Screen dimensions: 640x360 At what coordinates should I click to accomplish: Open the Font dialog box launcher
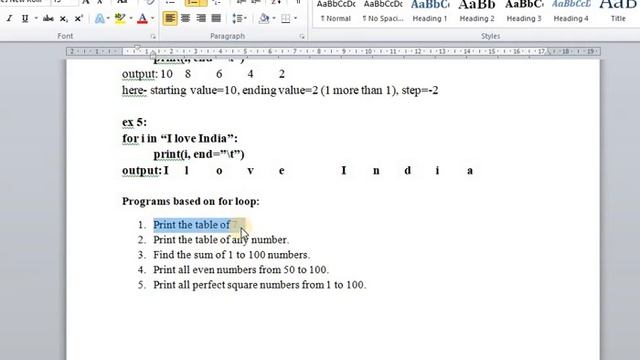point(153,37)
